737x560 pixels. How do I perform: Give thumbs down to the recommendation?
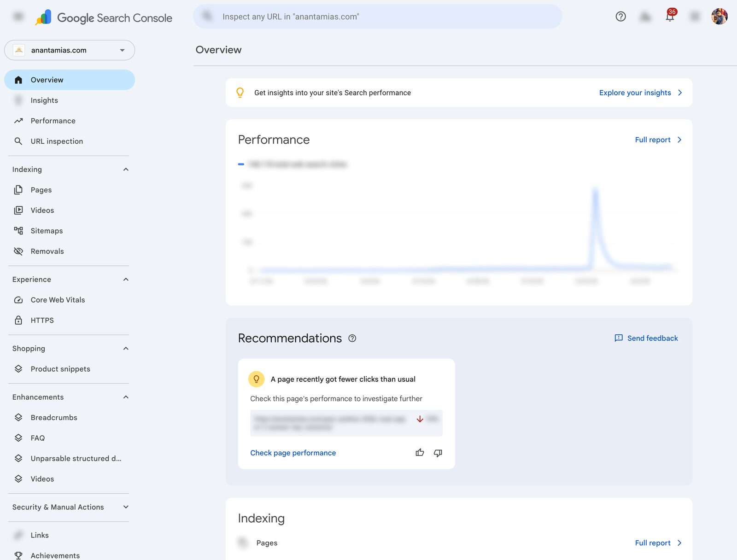coord(438,453)
